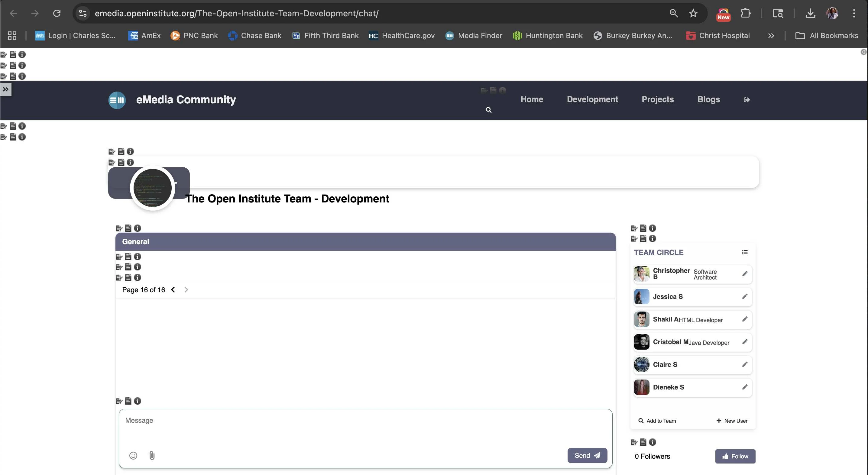The width and height of the screenshot is (868, 475).
Task: Click pencil edit icon for Jessica S
Action: tap(745, 296)
